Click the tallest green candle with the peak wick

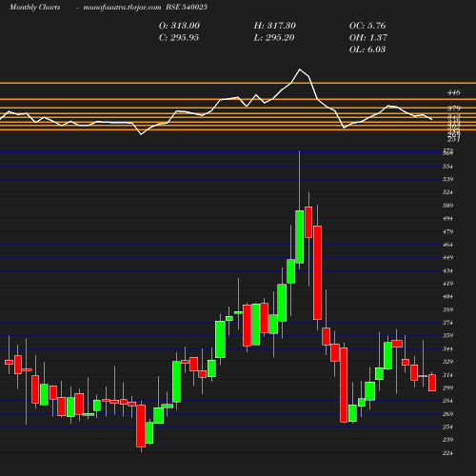300,237
